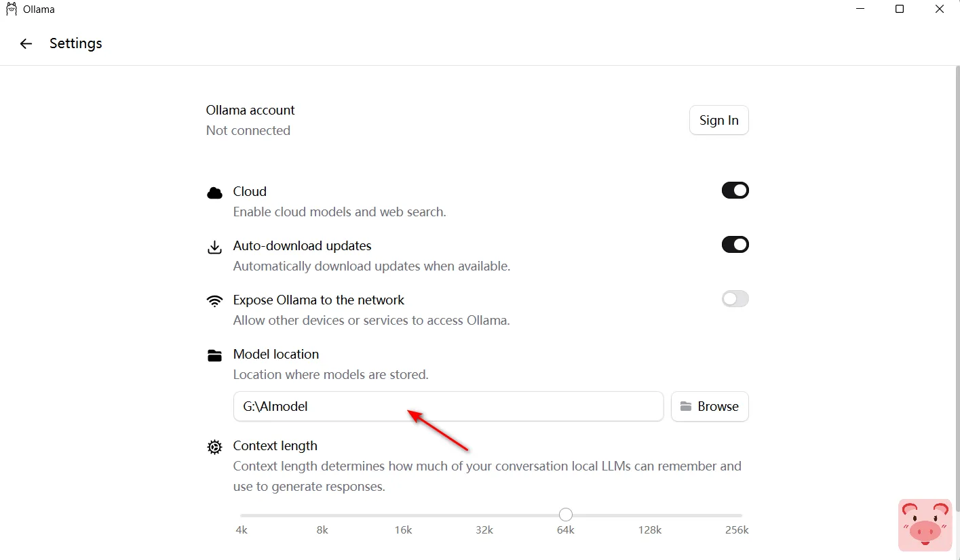Click the G:\AImodel path input field
Viewport: 960px width, 560px height.
coord(448,406)
